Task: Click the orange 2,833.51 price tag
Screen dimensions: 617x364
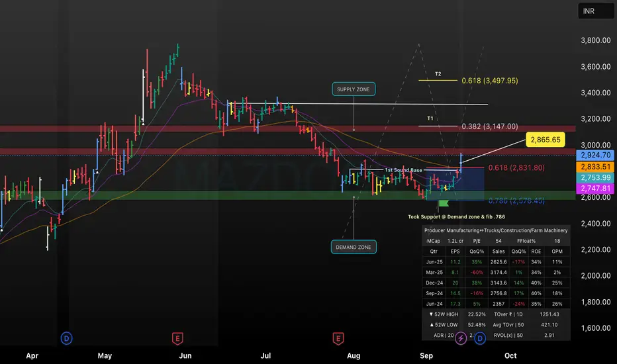Action: click(595, 167)
